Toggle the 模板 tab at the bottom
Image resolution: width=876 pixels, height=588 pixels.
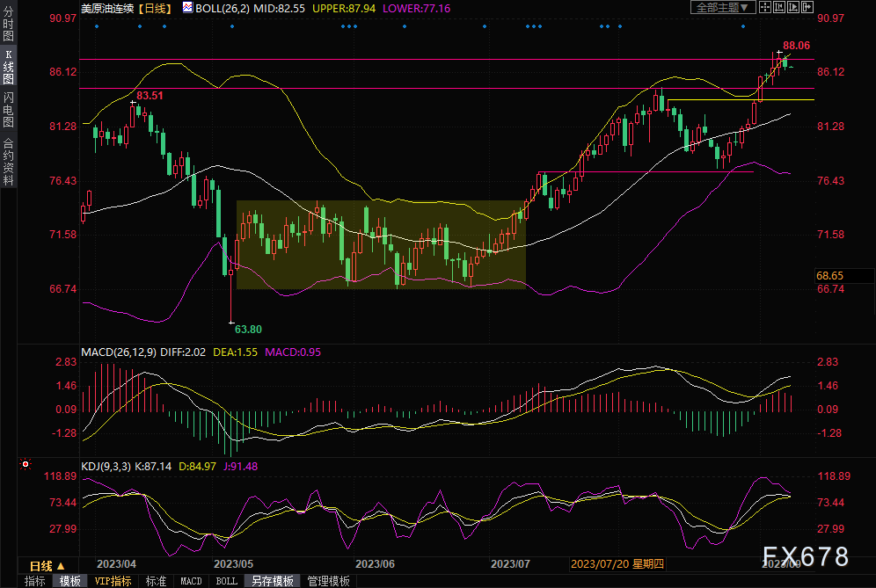70,581
